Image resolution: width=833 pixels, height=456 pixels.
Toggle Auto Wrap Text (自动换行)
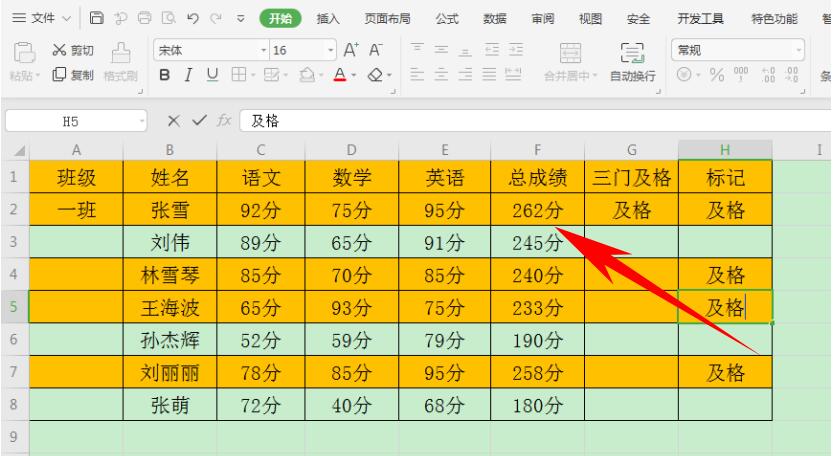(x=632, y=62)
